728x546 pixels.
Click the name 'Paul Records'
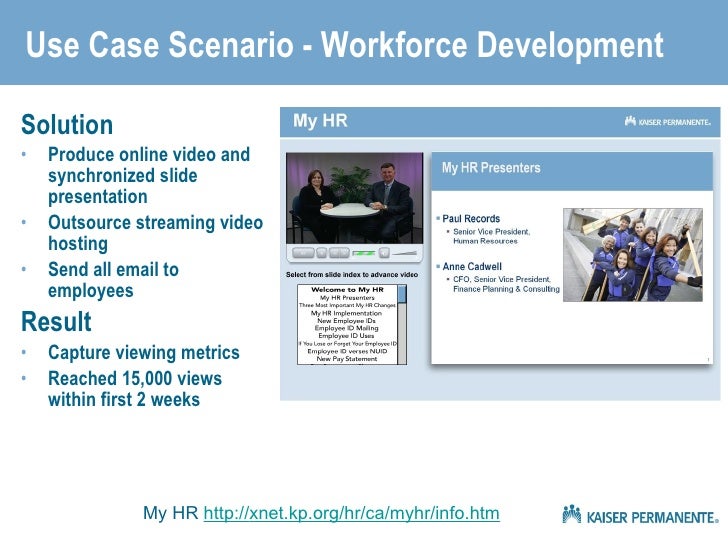[471, 218]
